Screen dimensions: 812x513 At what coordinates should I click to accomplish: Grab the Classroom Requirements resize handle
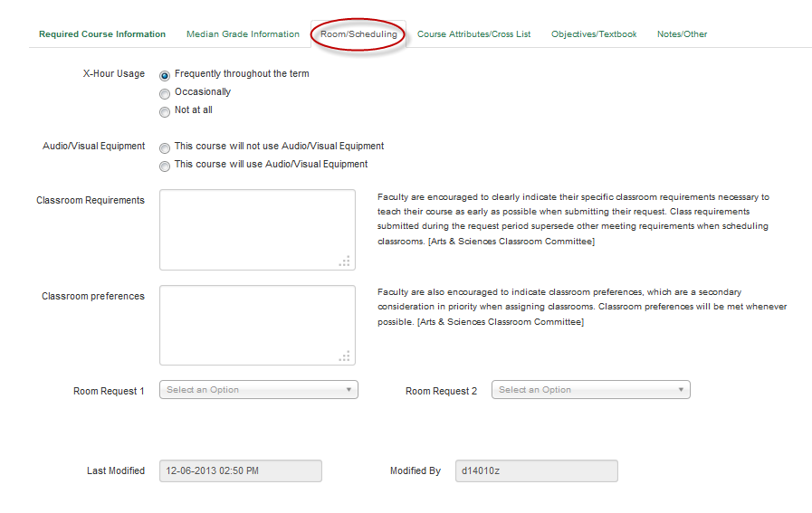[345, 261]
